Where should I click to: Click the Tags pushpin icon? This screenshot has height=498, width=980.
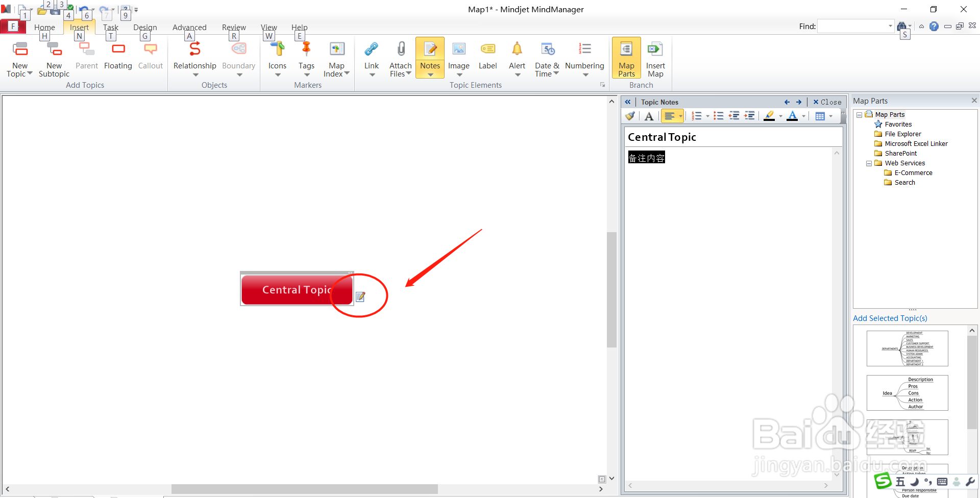point(306,48)
